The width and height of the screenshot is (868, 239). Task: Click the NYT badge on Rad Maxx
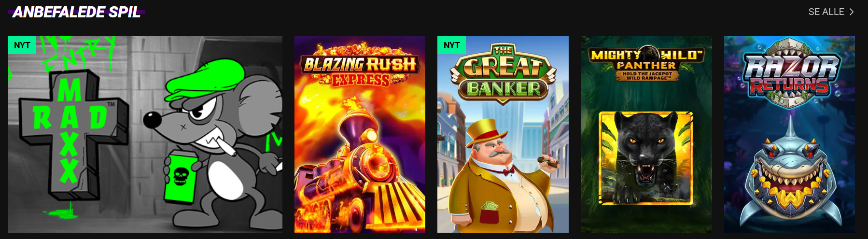(x=22, y=45)
